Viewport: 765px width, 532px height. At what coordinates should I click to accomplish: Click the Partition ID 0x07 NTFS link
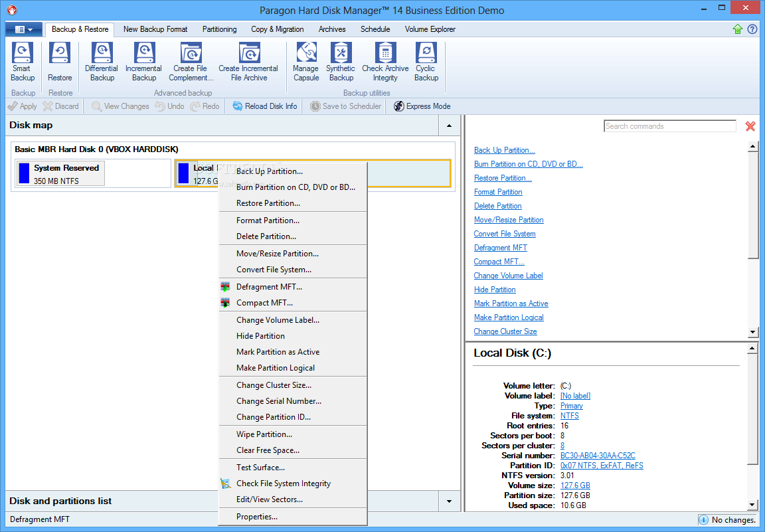pyautogui.click(x=602, y=466)
